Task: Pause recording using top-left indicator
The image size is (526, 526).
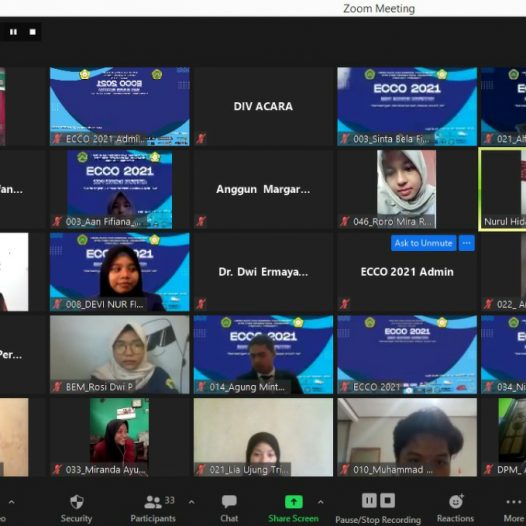Action: [x=13, y=32]
